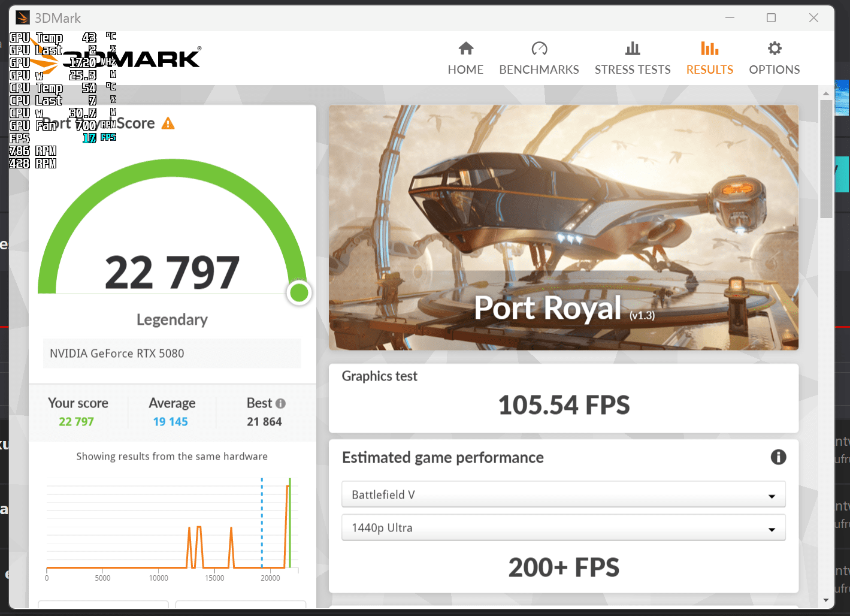The width and height of the screenshot is (850, 616).
Task: Click the score distribution chart
Action: coord(172,527)
